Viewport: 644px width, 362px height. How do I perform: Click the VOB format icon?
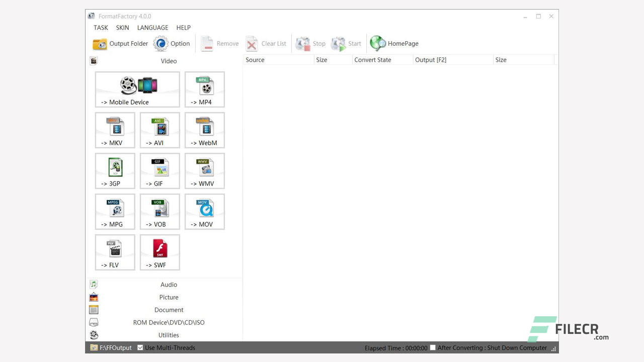(x=160, y=212)
